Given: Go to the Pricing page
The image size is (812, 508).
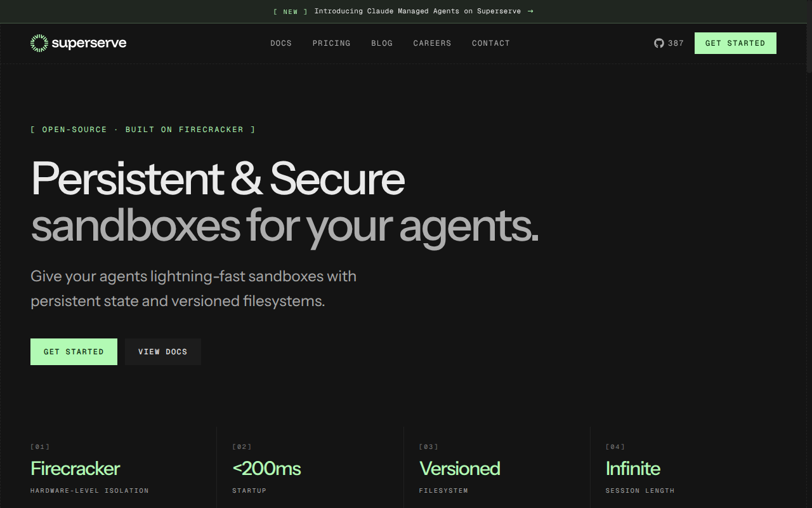Looking at the screenshot, I should [x=332, y=43].
